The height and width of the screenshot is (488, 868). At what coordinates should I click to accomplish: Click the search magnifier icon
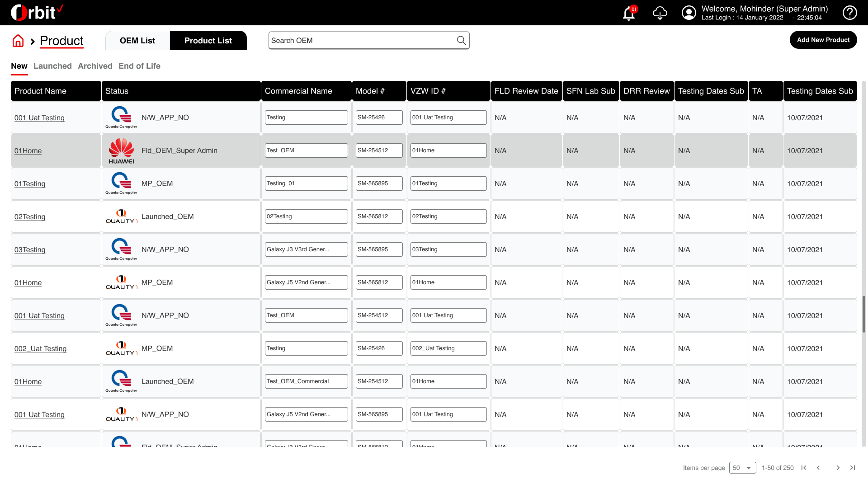point(461,40)
